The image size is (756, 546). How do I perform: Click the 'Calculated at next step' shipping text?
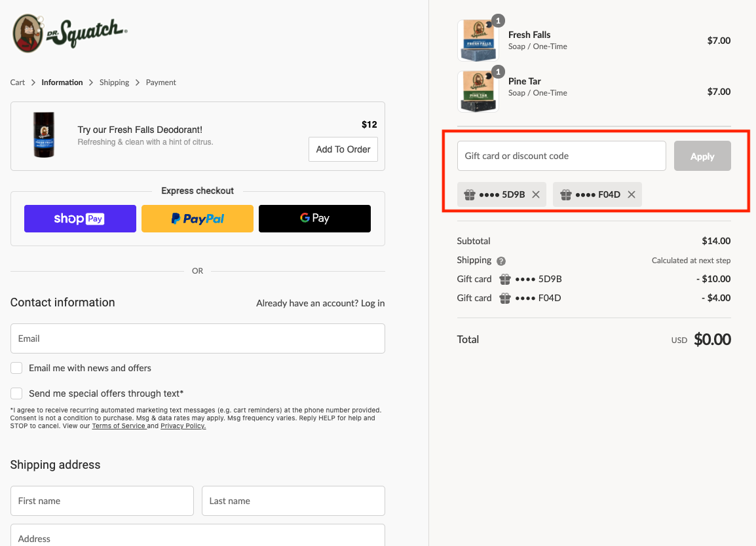pos(691,261)
